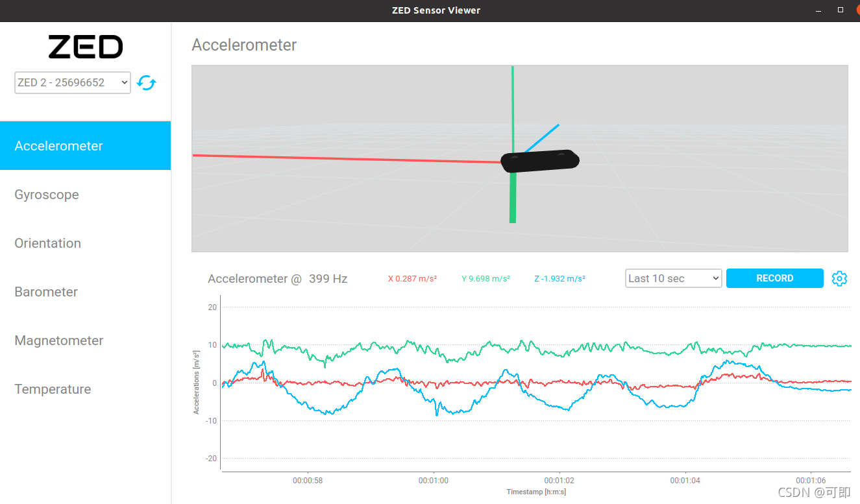Click the 00:01:04 timestamp label

[x=685, y=481]
